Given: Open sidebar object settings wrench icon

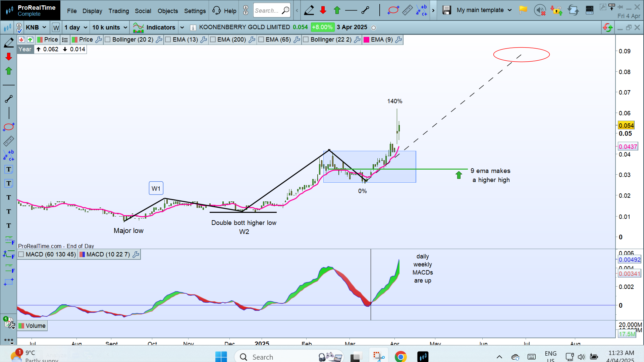Looking at the screenshot, I should (x=9, y=323).
